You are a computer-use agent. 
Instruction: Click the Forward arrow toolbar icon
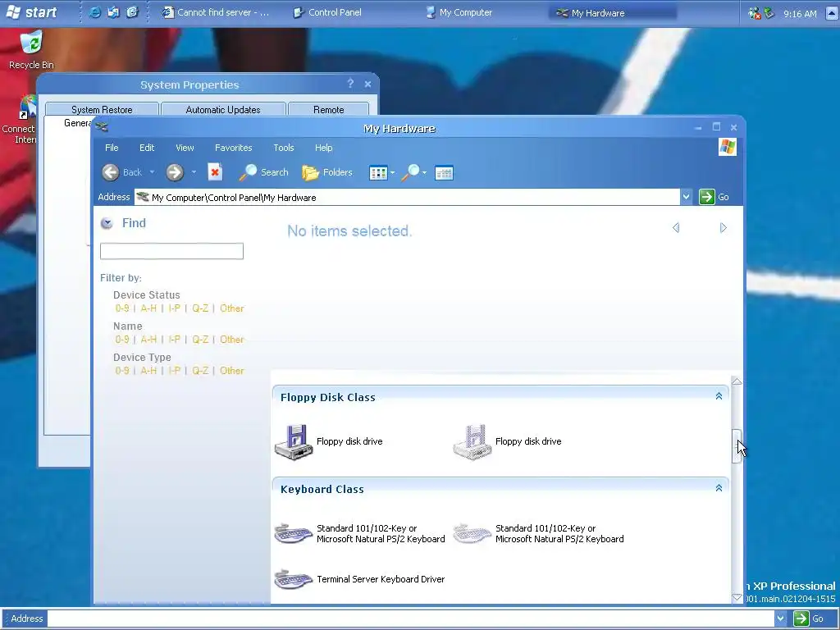tap(175, 172)
